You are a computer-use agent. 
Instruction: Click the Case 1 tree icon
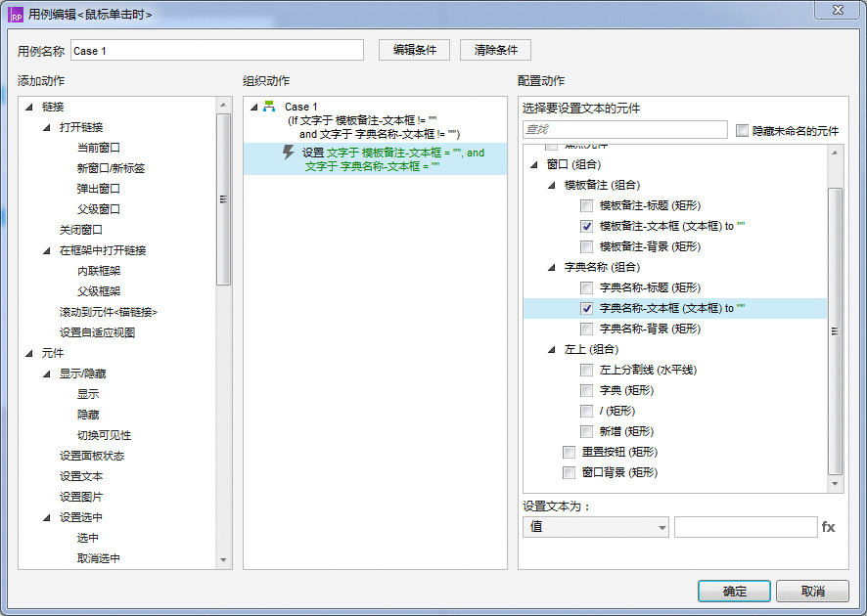pos(269,107)
